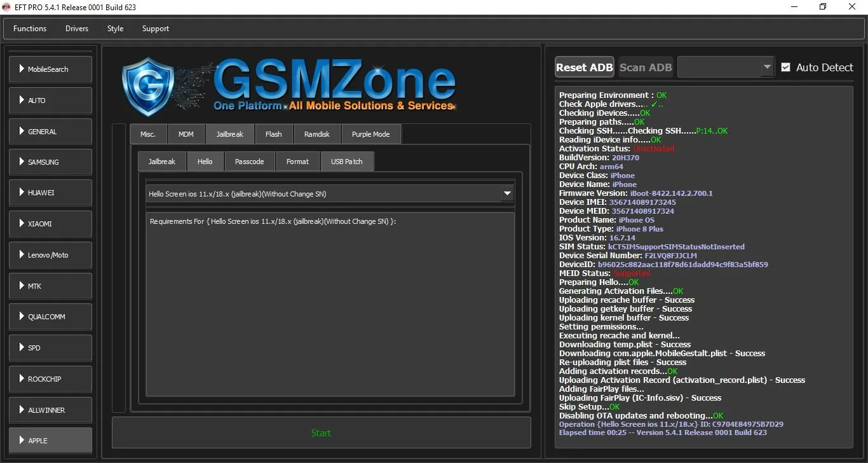
Task: Toggle the Auto Detect checkbox
Action: coord(786,67)
